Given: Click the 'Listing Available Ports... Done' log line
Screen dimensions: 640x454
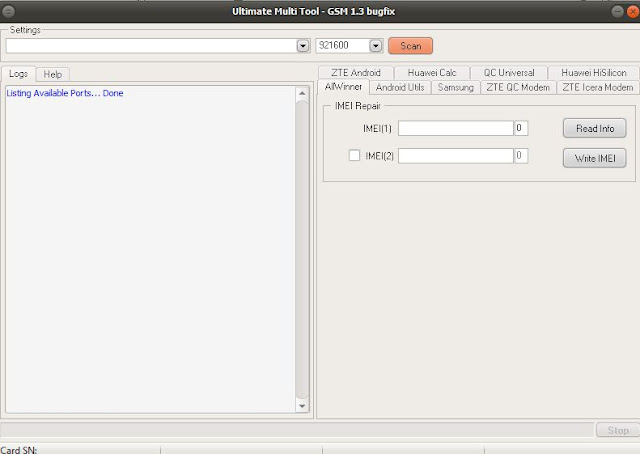Looking at the screenshot, I should 64,93.
